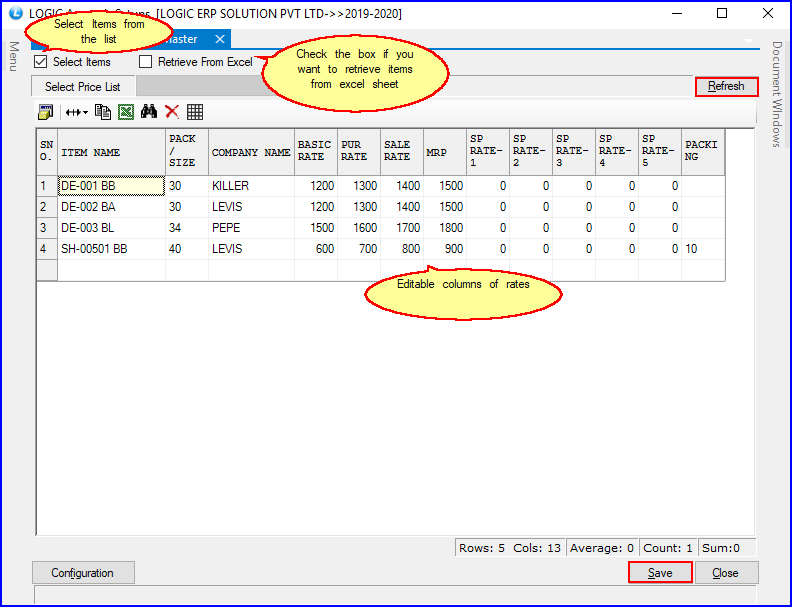Click basic rate 600 in SH-00501 BB row
Screen dimensions: 792x607
coord(316,249)
